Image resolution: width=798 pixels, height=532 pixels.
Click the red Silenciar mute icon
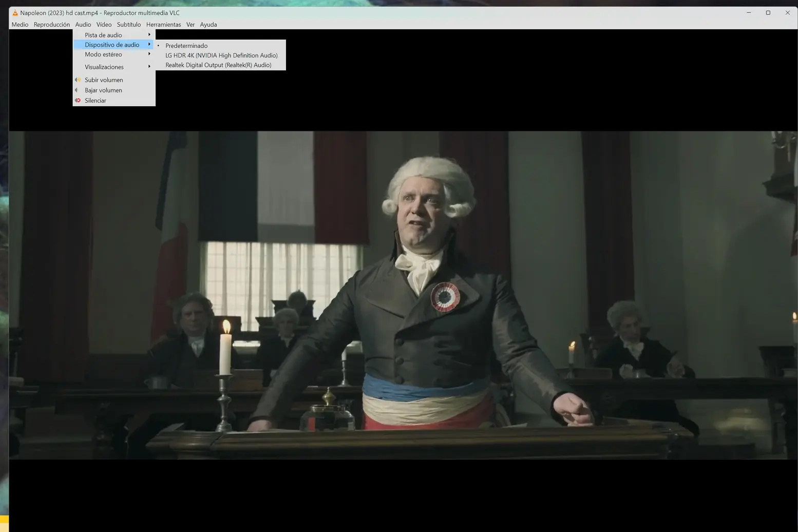(x=78, y=100)
